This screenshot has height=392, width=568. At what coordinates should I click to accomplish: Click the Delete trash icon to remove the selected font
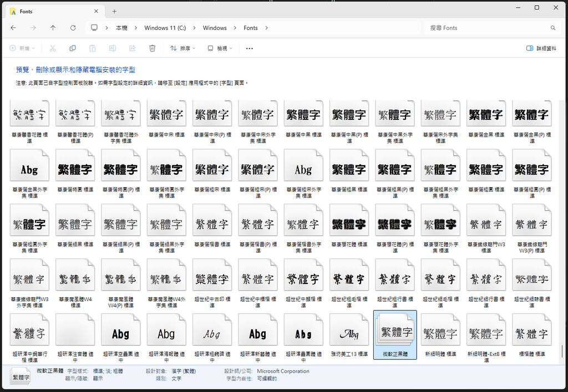(152, 48)
